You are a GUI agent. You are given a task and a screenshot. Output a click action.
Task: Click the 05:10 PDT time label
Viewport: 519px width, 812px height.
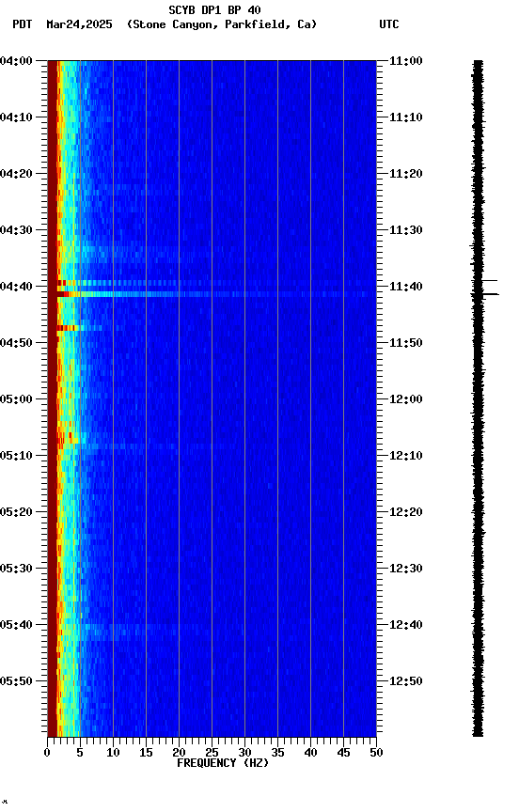coord(16,456)
